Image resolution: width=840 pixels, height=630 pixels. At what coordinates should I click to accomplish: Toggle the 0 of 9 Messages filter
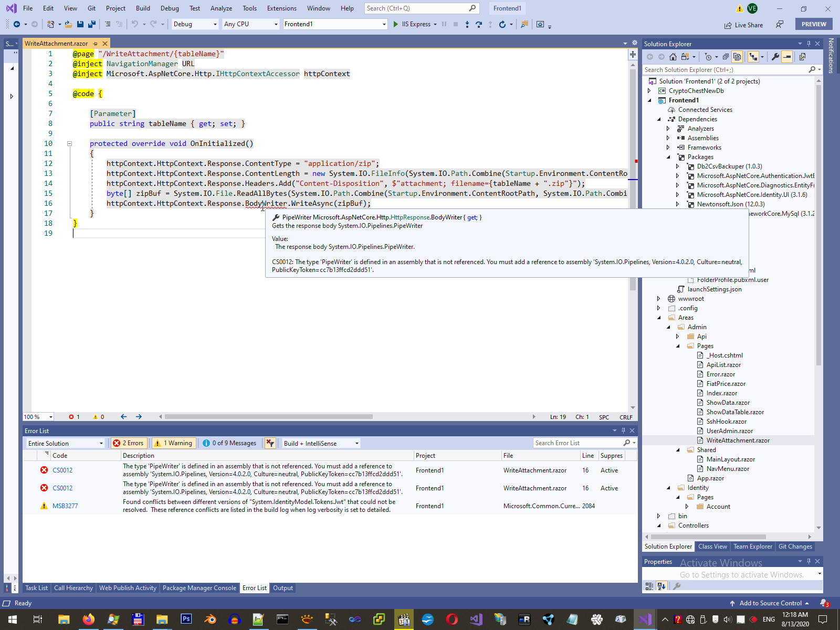pos(229,443)
